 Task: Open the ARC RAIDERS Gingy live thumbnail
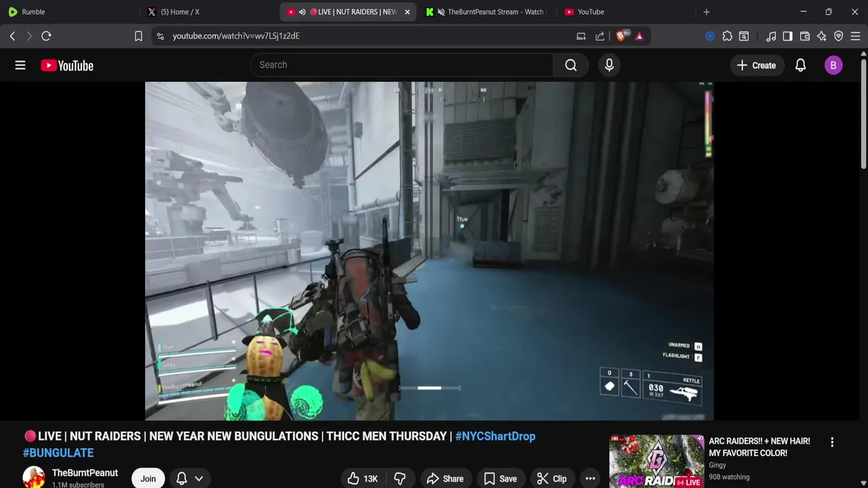656,462
